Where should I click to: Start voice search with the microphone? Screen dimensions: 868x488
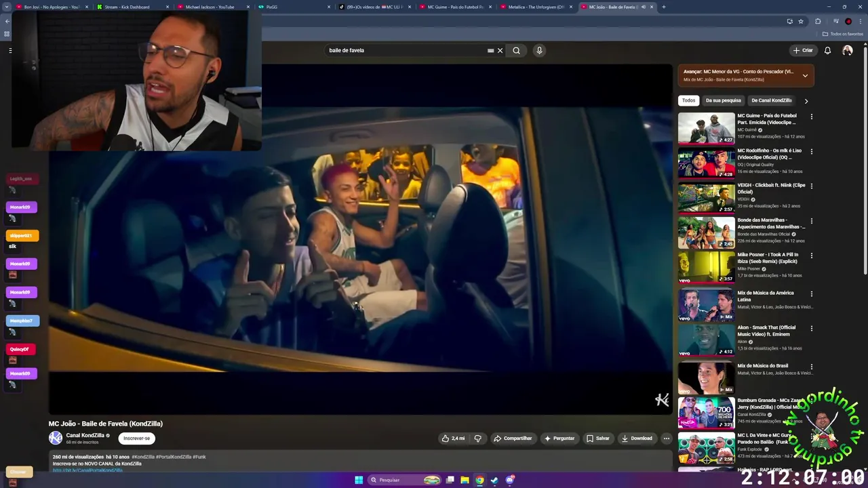(539, 50)
